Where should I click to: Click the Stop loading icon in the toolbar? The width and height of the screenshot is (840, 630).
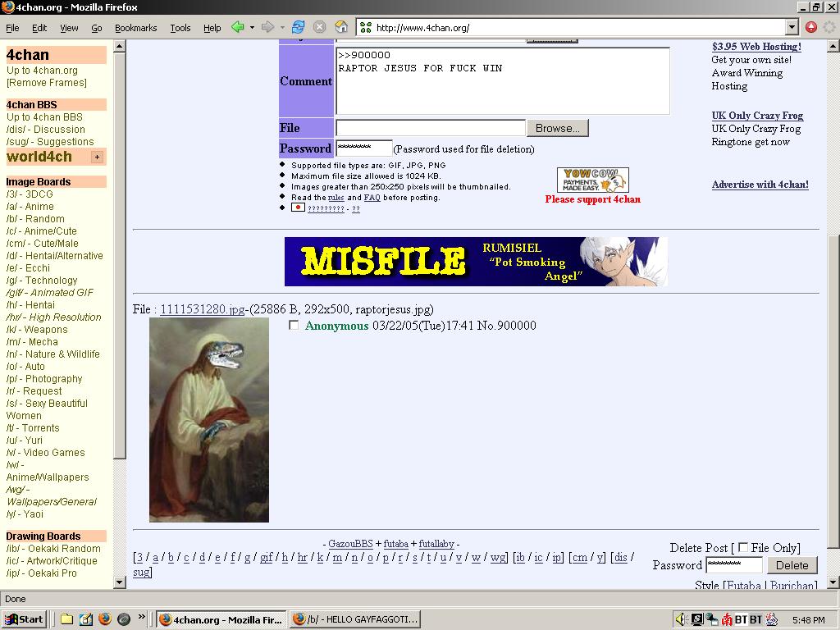pyautogui.click(x=319, y=27)
